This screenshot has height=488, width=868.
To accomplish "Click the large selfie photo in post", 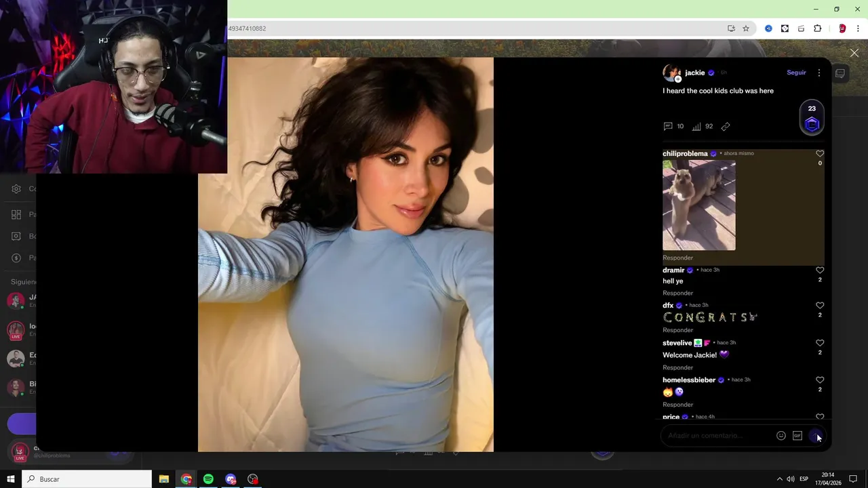I will tap(346, 254).
